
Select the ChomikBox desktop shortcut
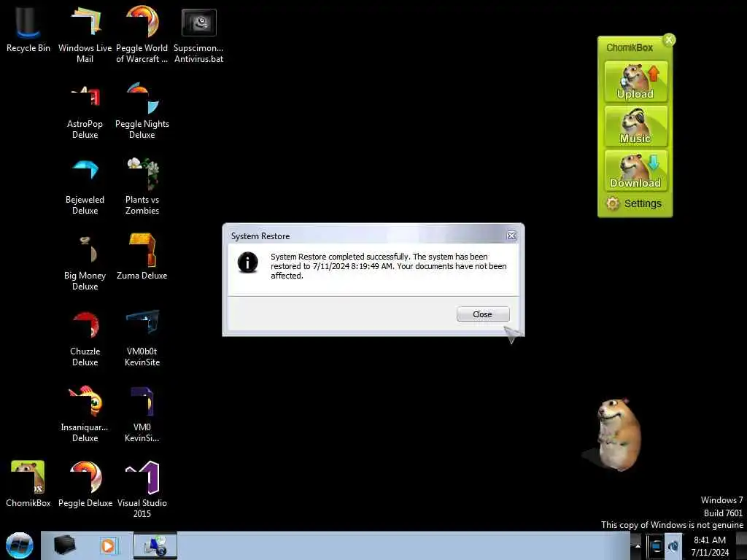point(28,483)
